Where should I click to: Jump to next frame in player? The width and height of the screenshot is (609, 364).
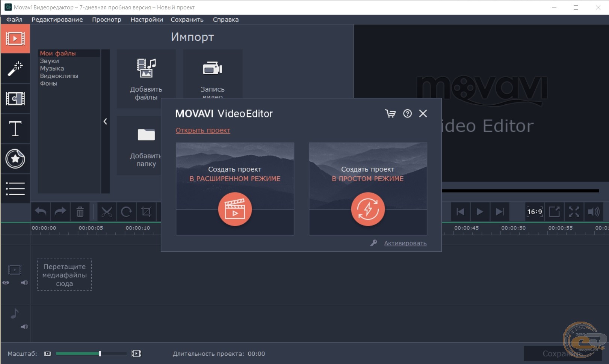tap(500, 212)
